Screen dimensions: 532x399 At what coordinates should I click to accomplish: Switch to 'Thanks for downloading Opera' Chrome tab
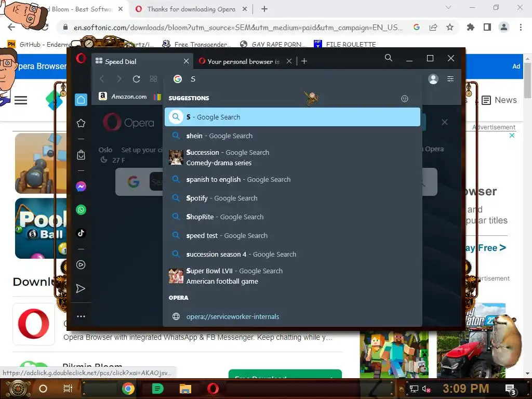click(191, 9)
